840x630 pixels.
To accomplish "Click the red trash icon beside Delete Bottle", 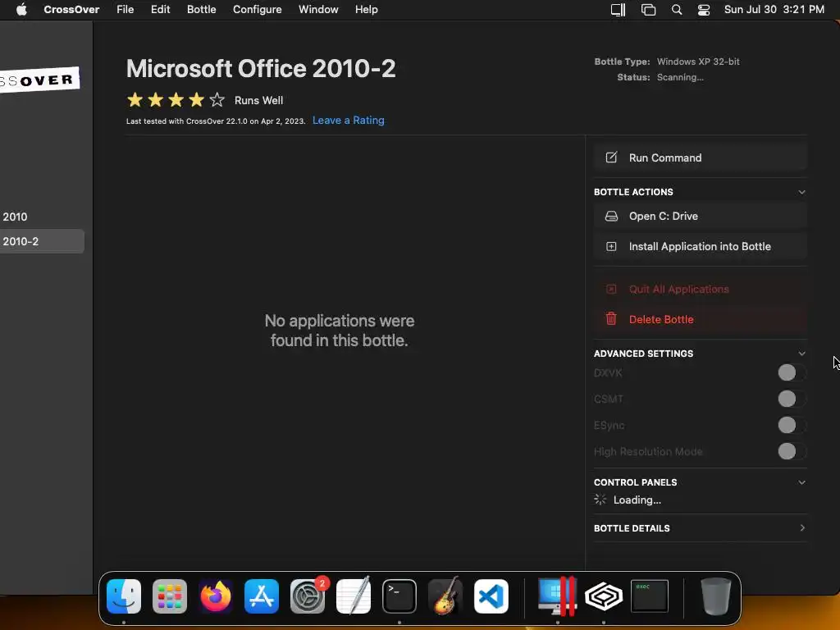I will 611,319.
